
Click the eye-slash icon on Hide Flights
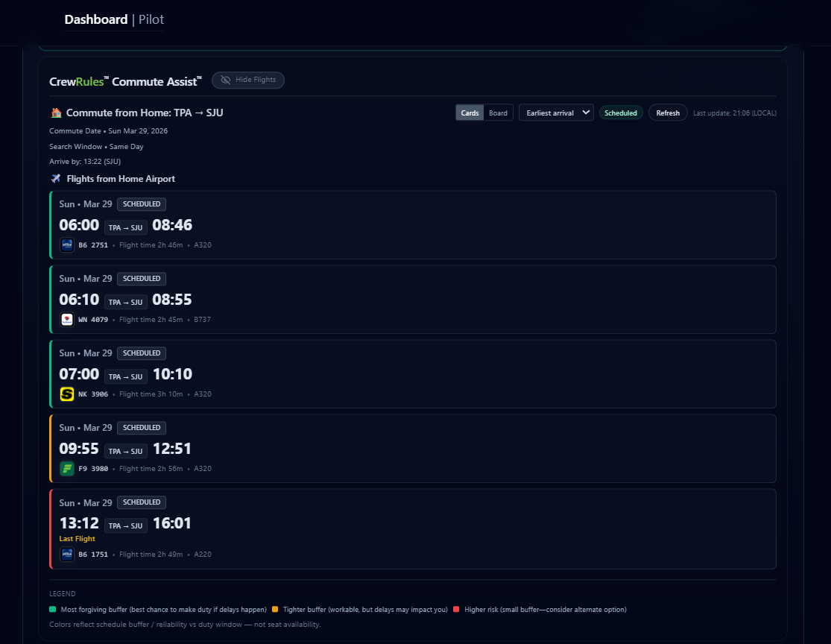coord(226,80)
